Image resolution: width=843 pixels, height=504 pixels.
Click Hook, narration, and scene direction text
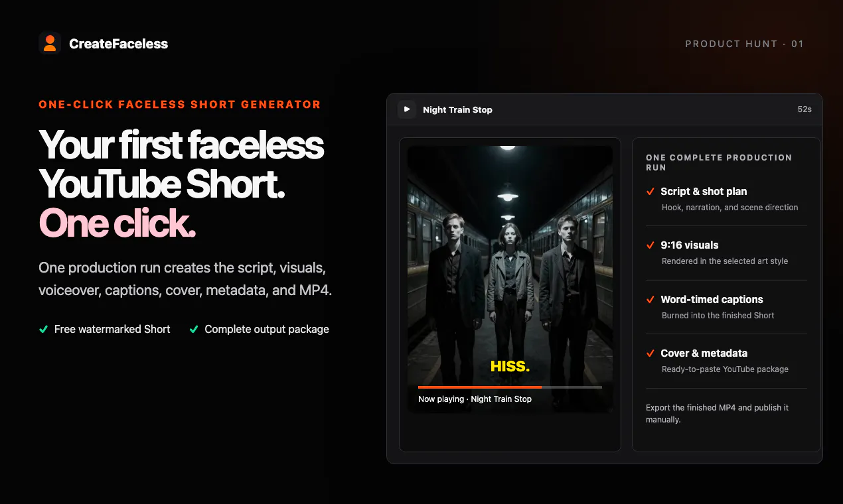coord(729,208)
